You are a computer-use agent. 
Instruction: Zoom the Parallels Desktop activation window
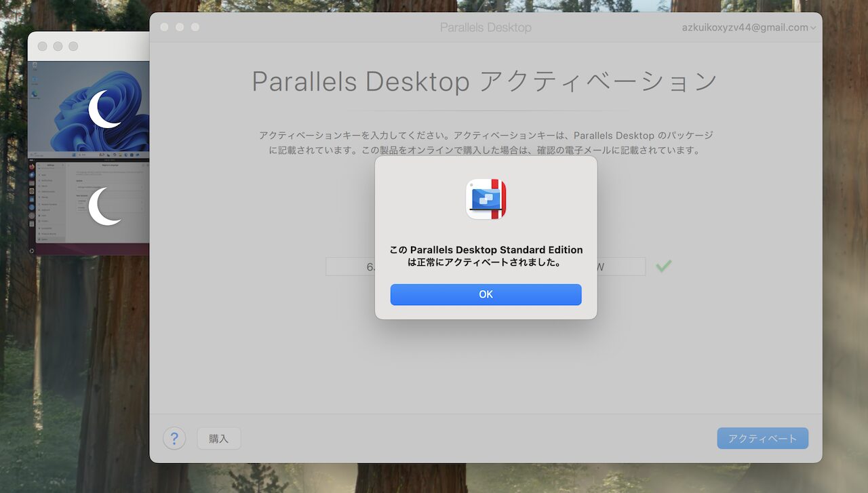tap(195, 27)
